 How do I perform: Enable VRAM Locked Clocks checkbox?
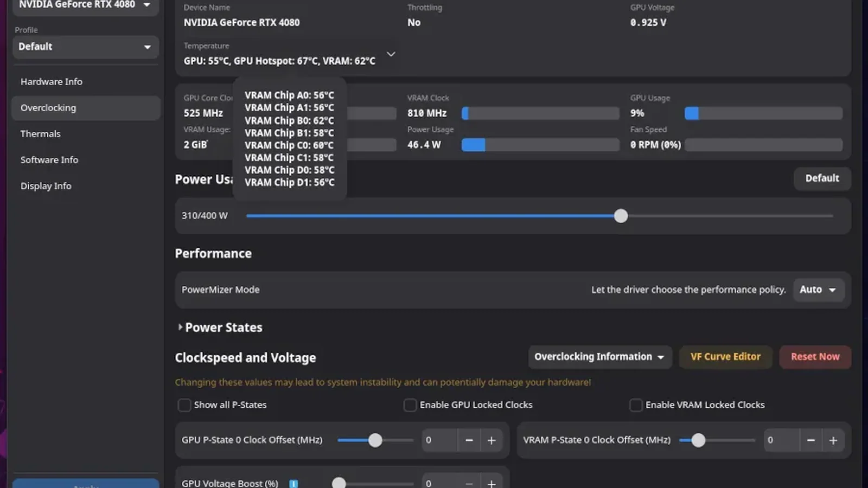coord(636,405)
